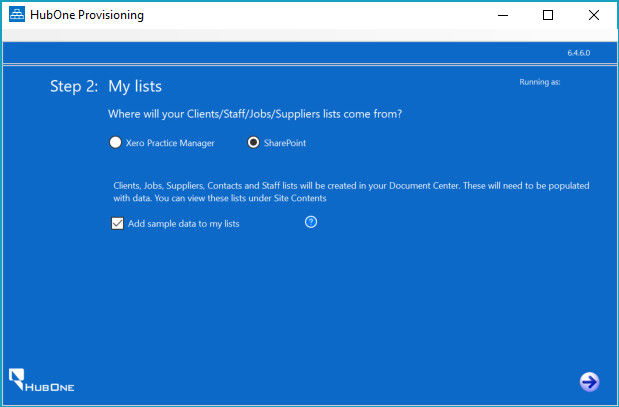Click the blue next arrow button
This screenshot has width=619, height=407.
point(589,381)
